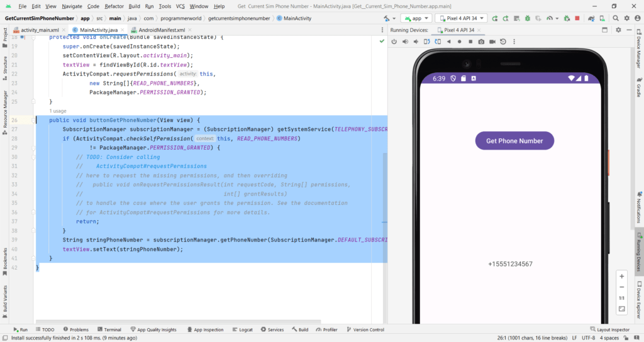Open the app run configuration dropdown
Image resolution: width=644 pixels, height=342 pixels.
click(x=416, y=18)
